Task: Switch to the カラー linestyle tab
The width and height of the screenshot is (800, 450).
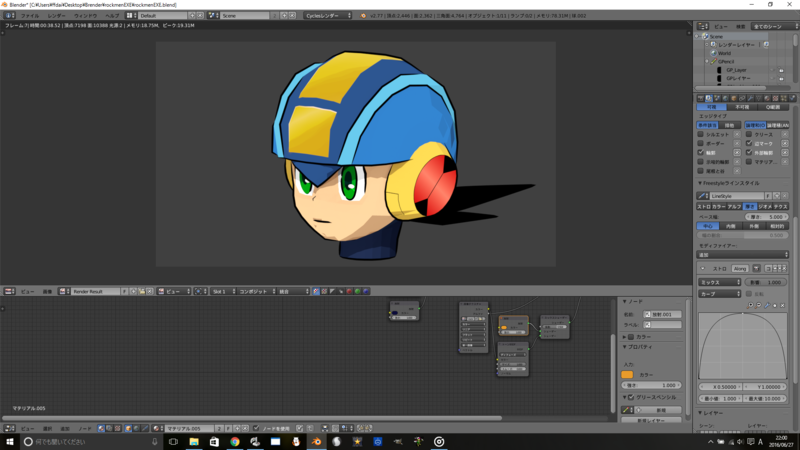Action: [719, 207]
